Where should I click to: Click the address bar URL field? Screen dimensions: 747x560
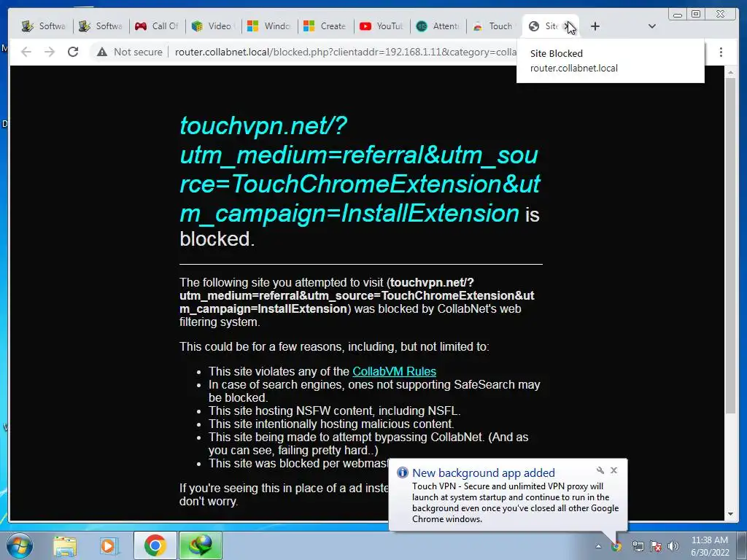[345, 52]
